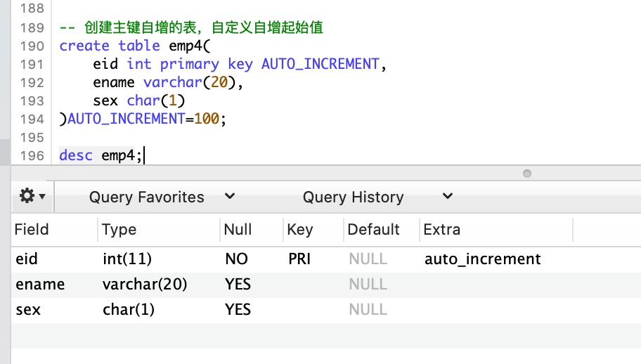Click the auto_increment cell in Extra column

pos(482,259)
